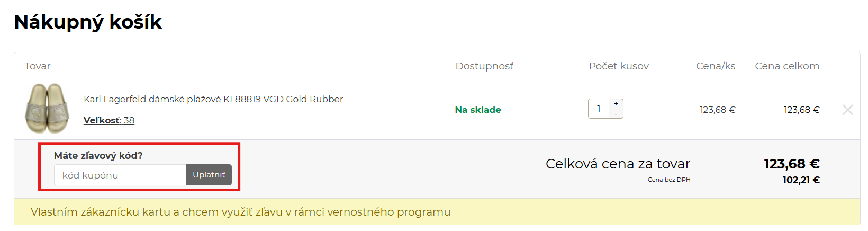Click the kód kupónu input field
The width and height of the screenshot is (868, 231).
tap(120, 175)
